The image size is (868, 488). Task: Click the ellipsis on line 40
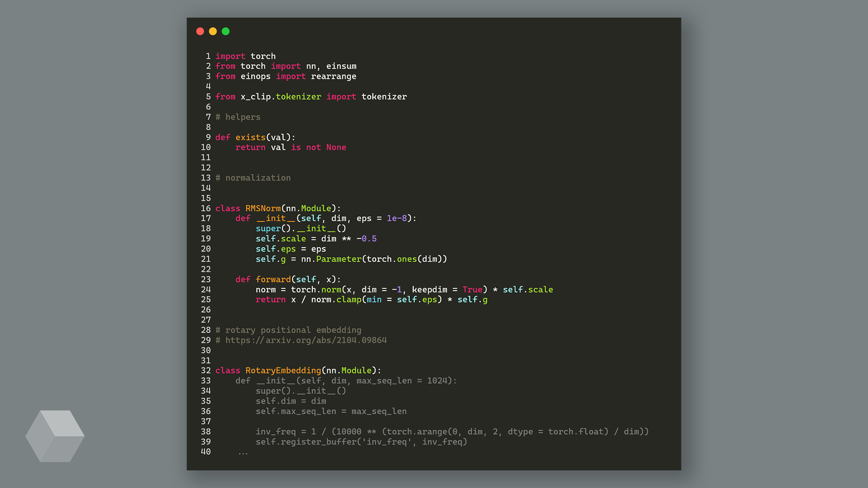(243, 453)
